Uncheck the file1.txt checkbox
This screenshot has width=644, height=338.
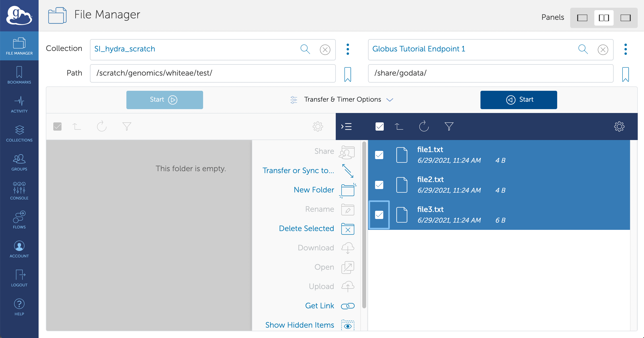tap(379, 155)
